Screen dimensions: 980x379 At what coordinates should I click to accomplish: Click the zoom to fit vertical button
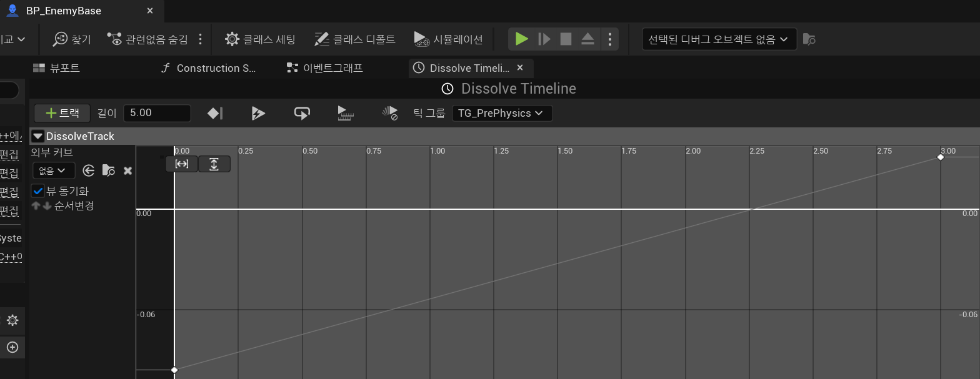[214, 164]
